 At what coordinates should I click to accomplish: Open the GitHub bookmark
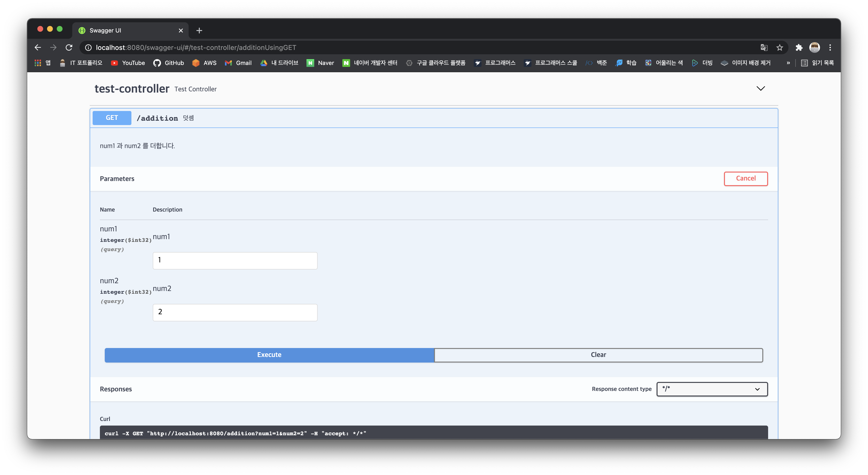[169, 63]
